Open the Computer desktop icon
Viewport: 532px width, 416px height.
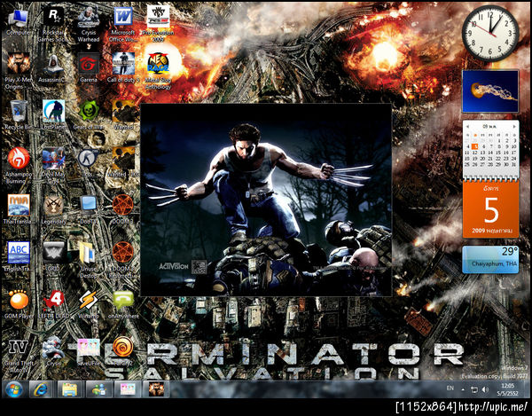(18, 22)
